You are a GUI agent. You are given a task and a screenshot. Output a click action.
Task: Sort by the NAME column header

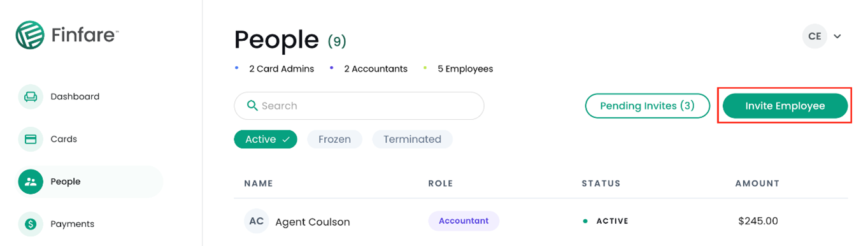[259, 184]
